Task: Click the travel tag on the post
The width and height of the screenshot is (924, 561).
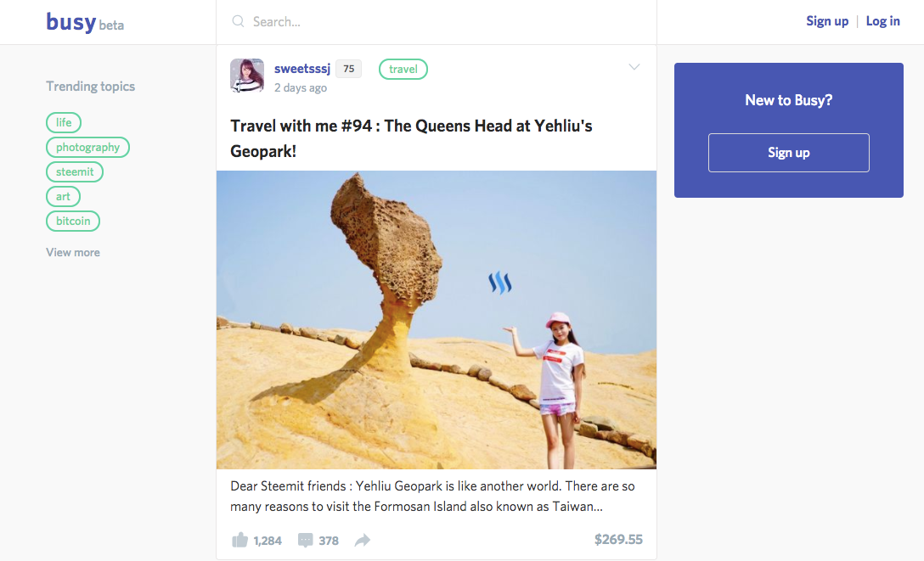Action: tap(403, 70)
